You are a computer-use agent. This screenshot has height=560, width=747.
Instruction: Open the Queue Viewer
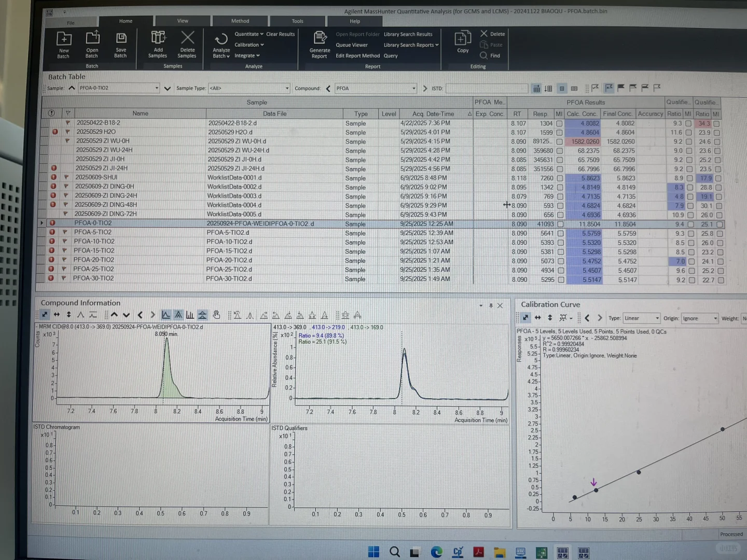pos(351,45)
